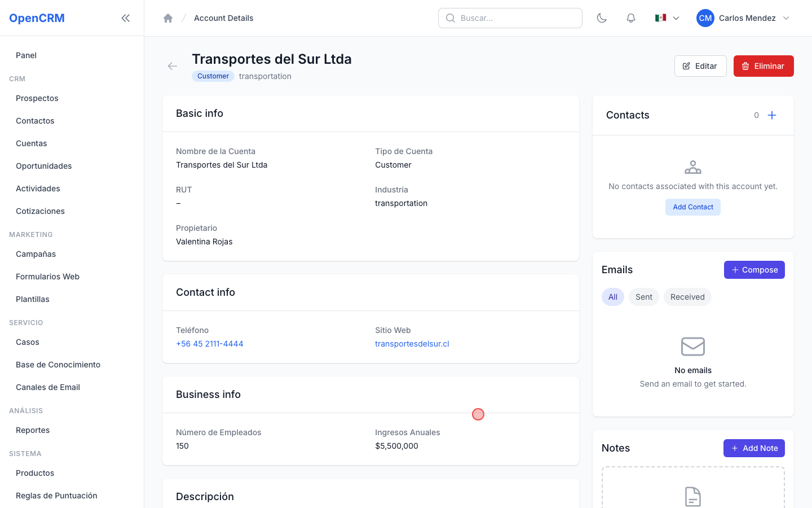Open Carlos Mendez user menu
Screen dimensions: 812x508
(x=743, y=18)
